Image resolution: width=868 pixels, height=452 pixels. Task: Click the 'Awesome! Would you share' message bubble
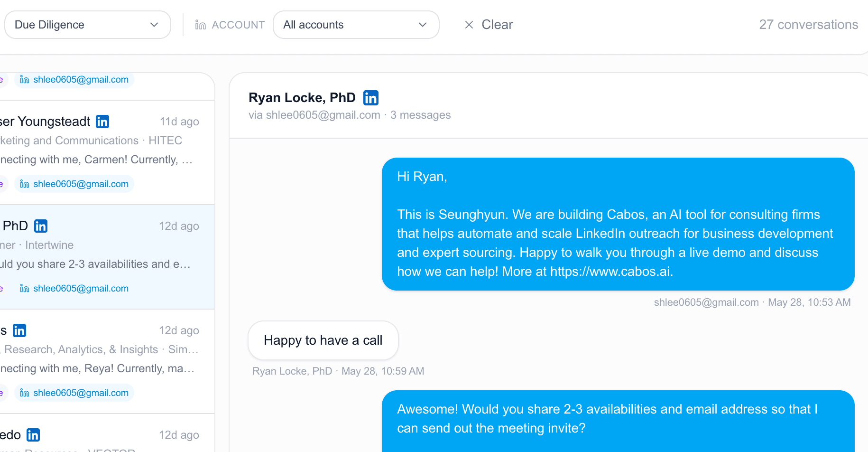[x=618, y=421]
